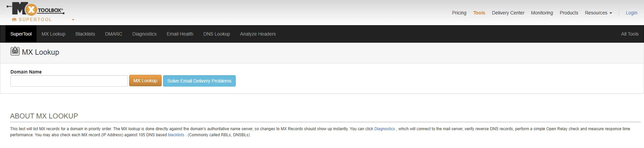Expand the SuperTool dropdown arrow
This screenshot has height=148, width=644.
tap(73, 20)
